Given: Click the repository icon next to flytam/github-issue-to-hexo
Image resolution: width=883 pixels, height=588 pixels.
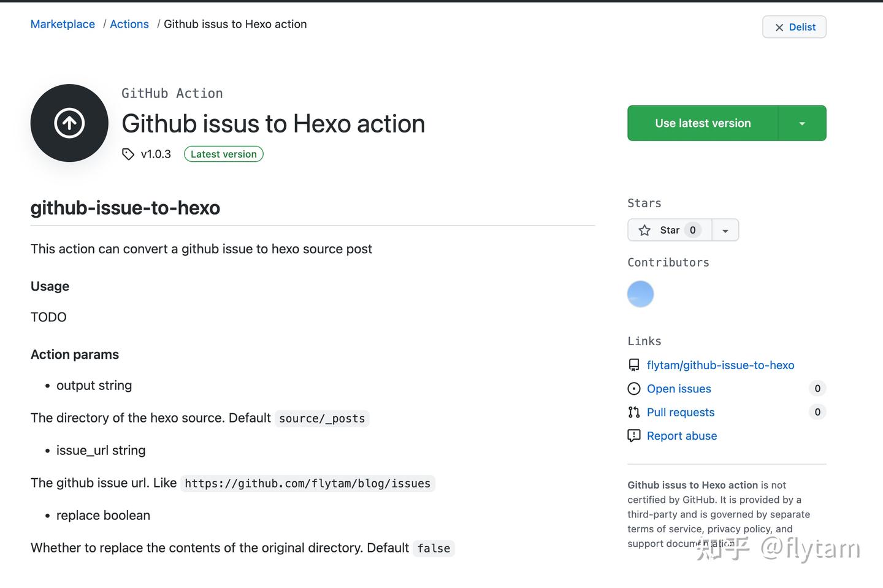Looking at the screenshot, I should point(634,365).
